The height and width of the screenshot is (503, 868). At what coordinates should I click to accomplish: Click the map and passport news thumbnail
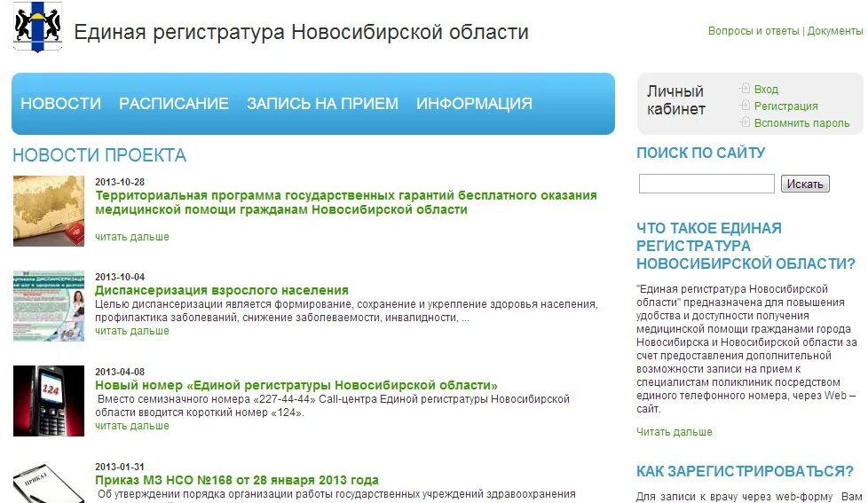[49, 211]
